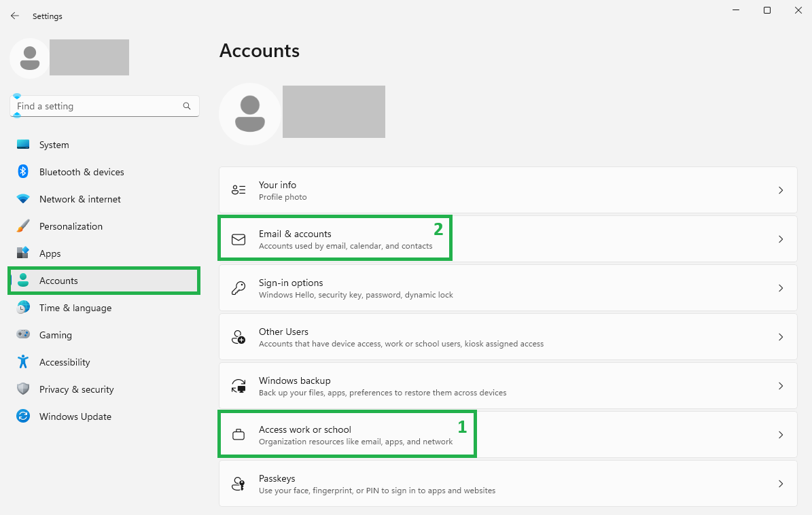Click the Gaming controller icon
The width and height of the screenshot is (812, 515).
23,334
